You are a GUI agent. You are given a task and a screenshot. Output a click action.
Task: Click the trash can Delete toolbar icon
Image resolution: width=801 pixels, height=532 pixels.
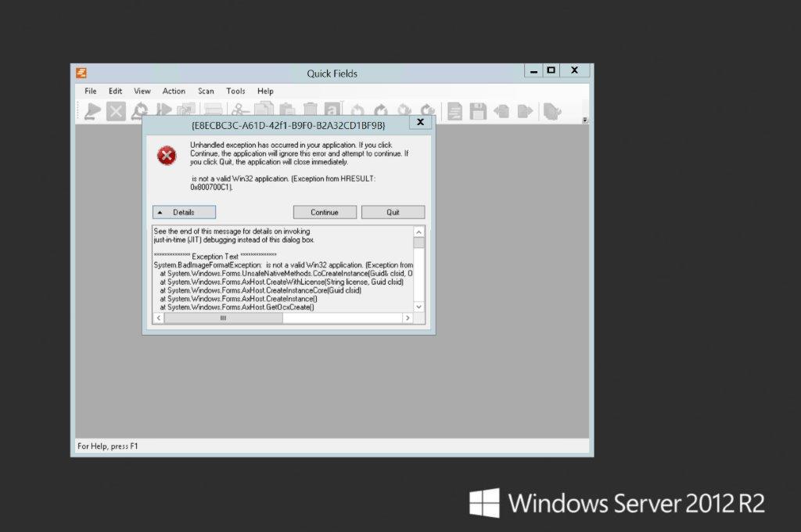pyautogui.click(x=310, y=111)
